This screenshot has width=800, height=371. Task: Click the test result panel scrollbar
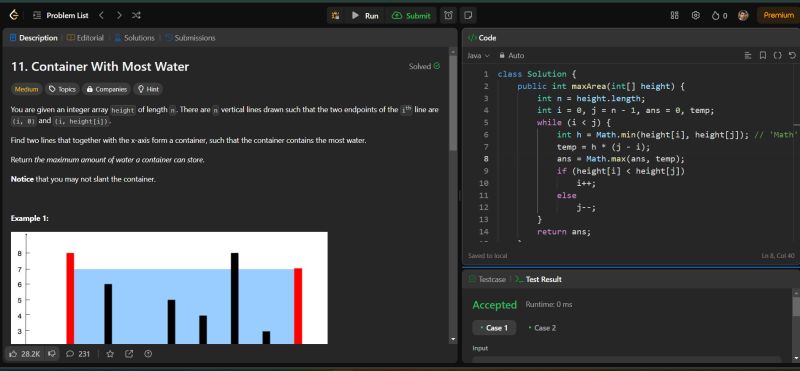tap(796, 306)
